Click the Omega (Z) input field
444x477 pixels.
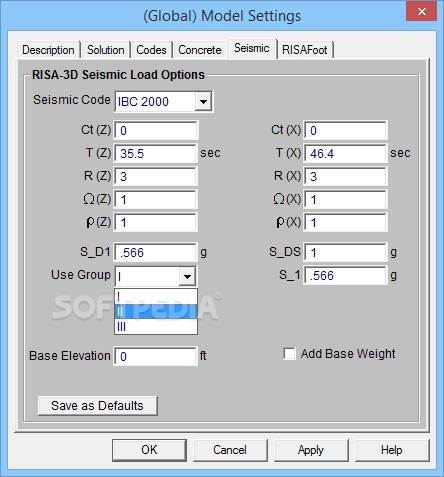(156, 199)
